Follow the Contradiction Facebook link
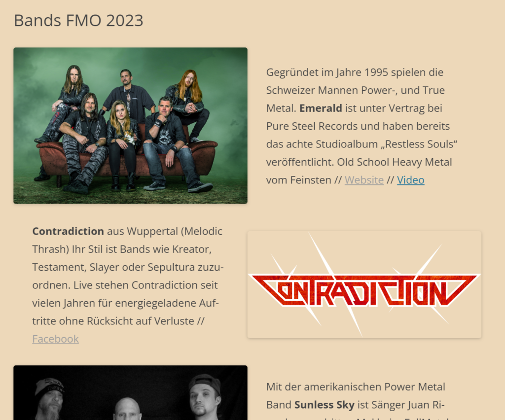Viewport: 505px width, 420px height. (x=55, y=339)
